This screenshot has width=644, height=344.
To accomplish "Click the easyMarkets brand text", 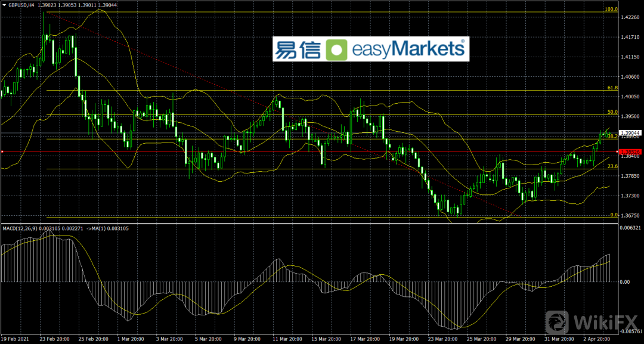I will pyautogui.click(x=407, y=49).
